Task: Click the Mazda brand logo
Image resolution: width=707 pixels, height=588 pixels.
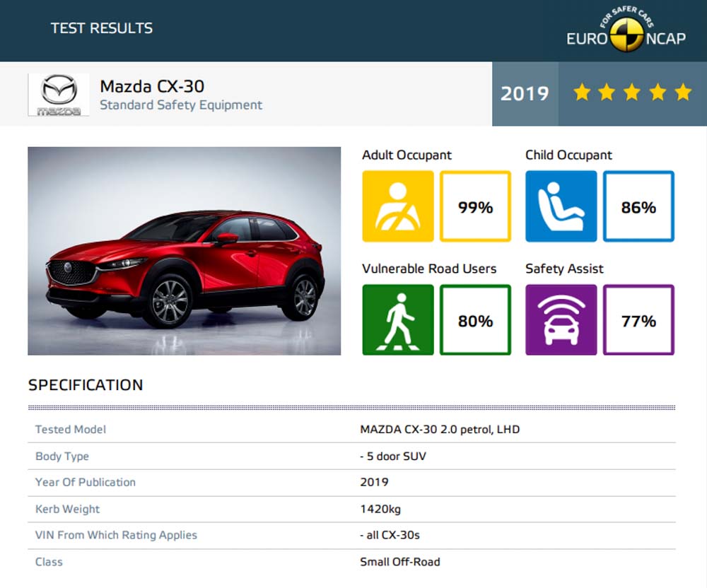Action: coord(57,94)
